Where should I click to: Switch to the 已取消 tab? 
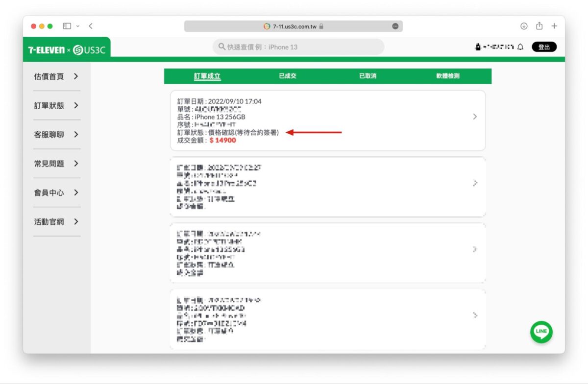click(x=367, y=76)
